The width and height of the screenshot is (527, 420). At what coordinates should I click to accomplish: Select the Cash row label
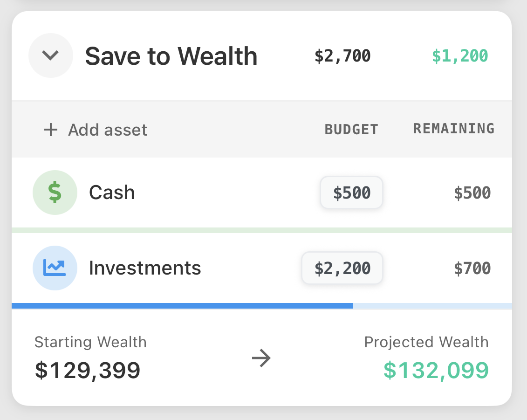pos(112,193)
